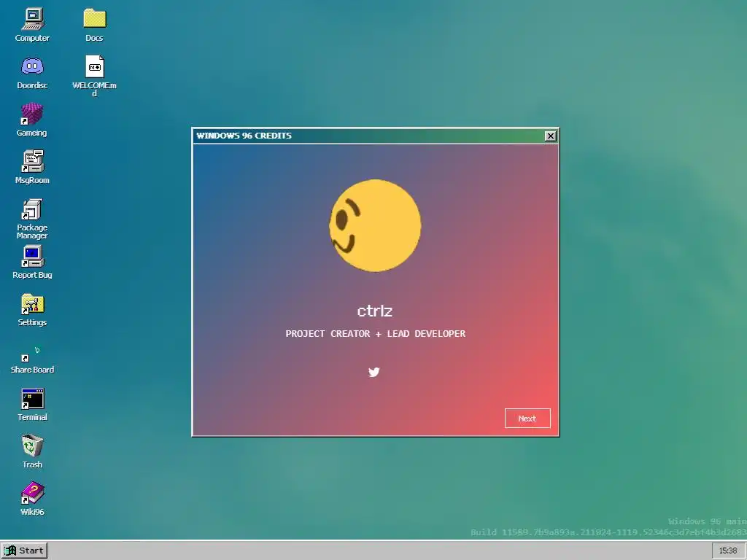
Task: Click the taskbar clock showing 15:38
Action: point(728,551)
